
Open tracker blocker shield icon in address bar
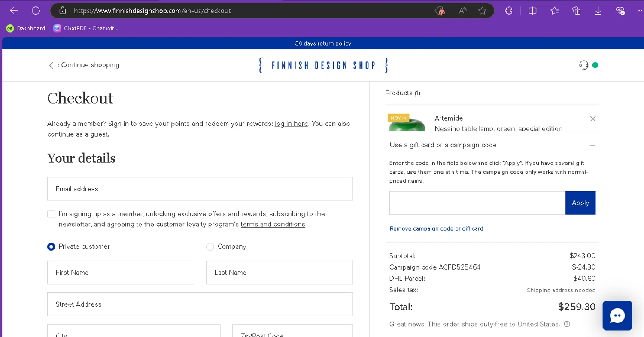pos(439,11)
